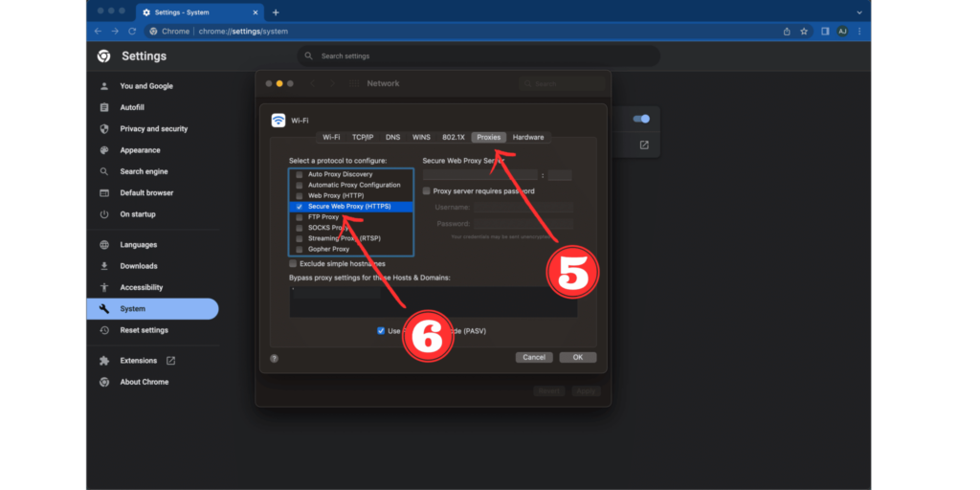Switch to the TCP/IP tab
The image size is (980, 490).
[x=363, y=137]
